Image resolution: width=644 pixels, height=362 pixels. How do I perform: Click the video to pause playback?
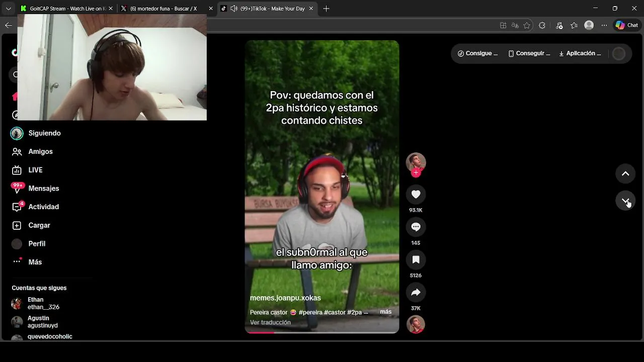(x=322, y=187)
